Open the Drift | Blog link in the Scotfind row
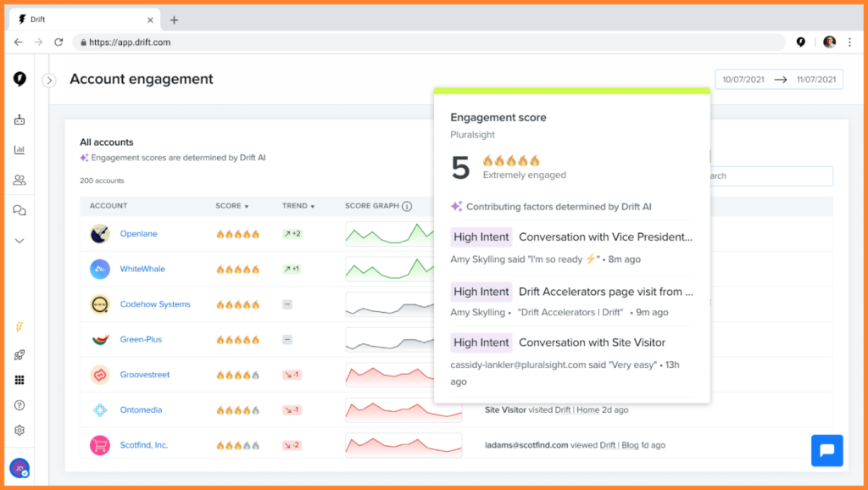Viewport: 868px width, 490px height. (619, 445)
